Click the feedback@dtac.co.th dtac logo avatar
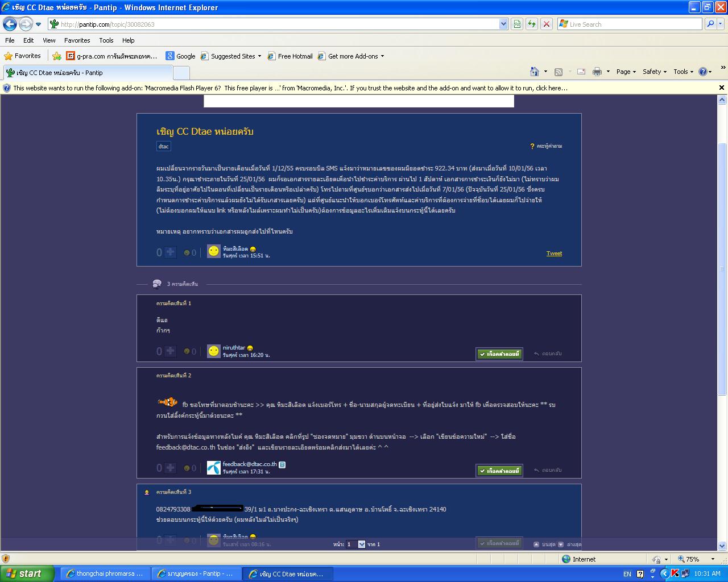Screen dimensions: 728x582 click(x=213, y=467)
